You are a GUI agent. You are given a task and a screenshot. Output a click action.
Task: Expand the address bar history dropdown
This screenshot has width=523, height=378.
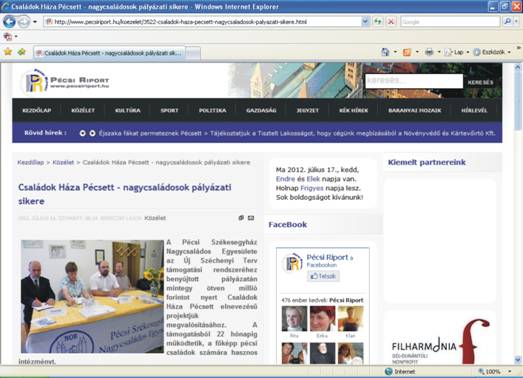tap(366, 22)
